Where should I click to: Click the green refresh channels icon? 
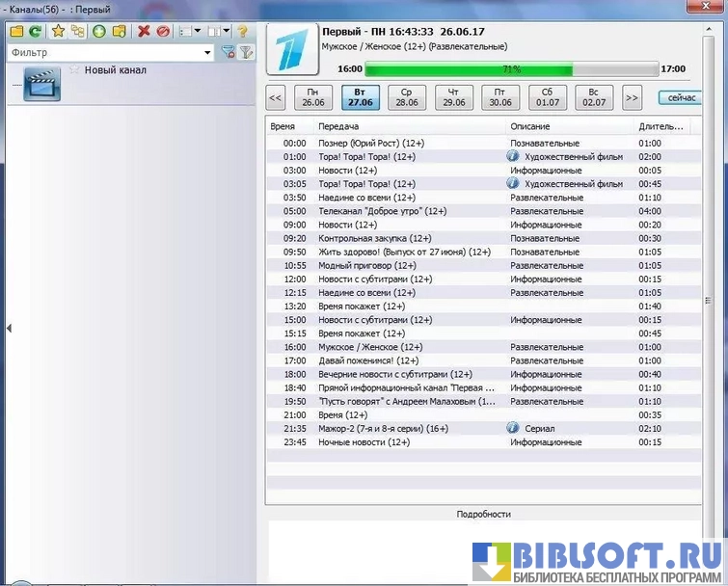(x=35, y=31)
